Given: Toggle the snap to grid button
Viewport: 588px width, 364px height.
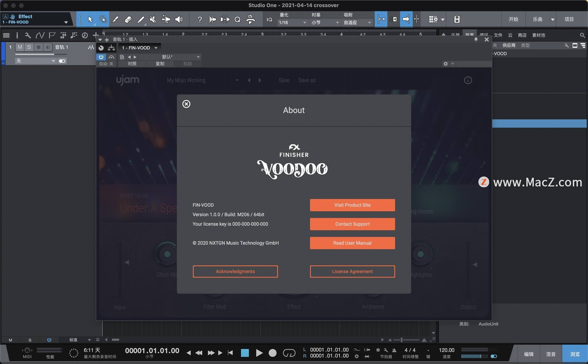Looking at the screenshot, I should (381, 19).
